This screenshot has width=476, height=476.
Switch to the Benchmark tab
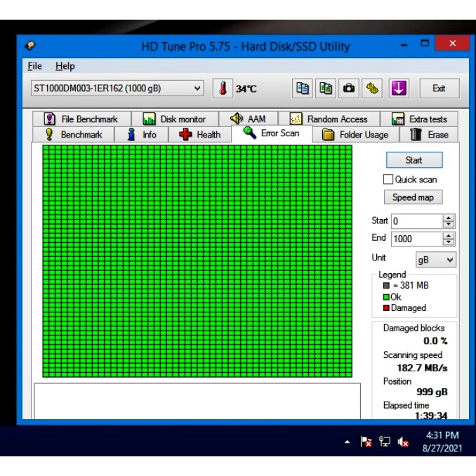click(x=74, y=135)
